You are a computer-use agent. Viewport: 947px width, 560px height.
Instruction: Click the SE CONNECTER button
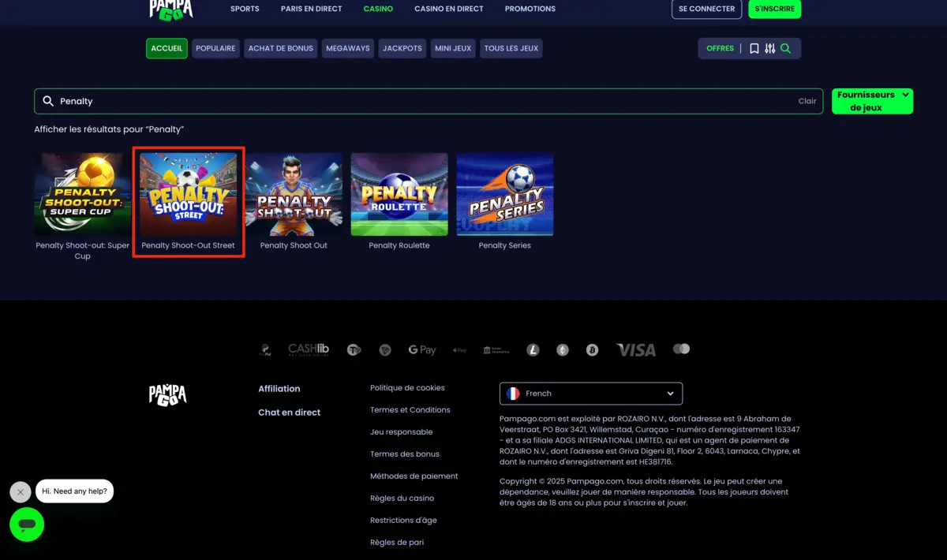coord(707,9)
